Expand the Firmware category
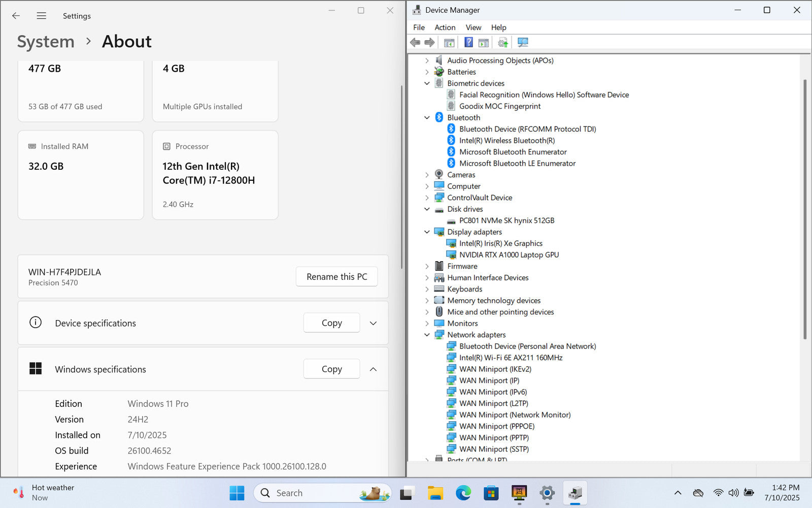This screenshot has height=508, width=812. click(427, 266)
